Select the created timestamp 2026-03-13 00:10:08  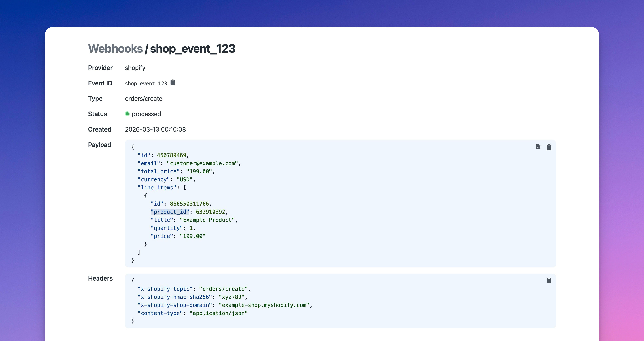[x=155, y=129]
